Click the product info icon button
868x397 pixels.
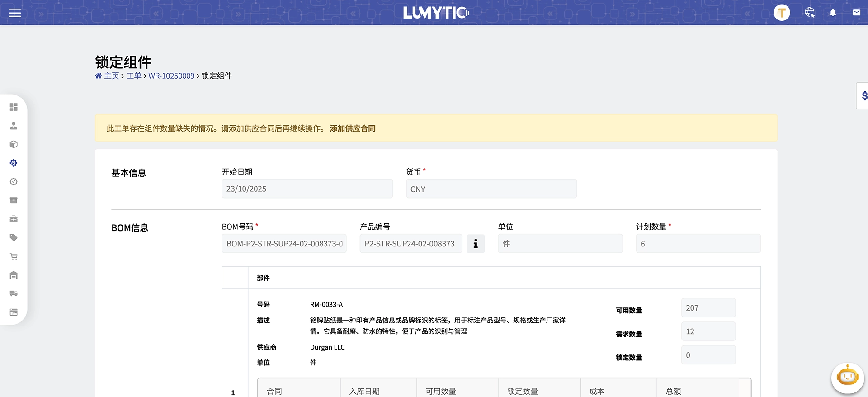[x=476, y=244]
